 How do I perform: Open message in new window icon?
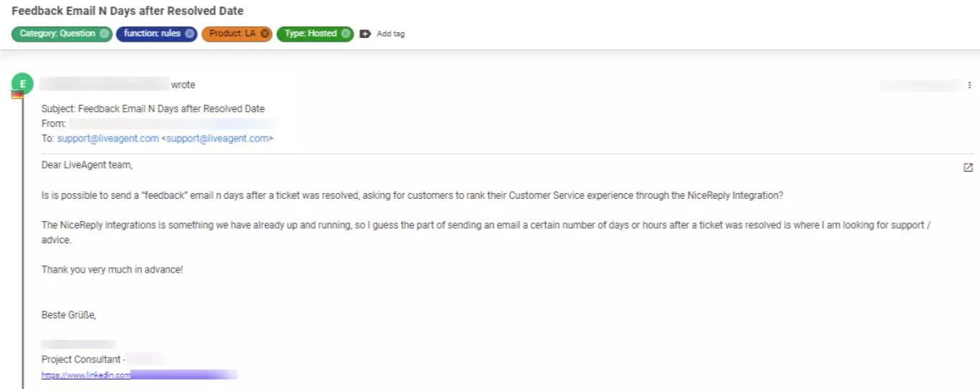pos(968,167)
